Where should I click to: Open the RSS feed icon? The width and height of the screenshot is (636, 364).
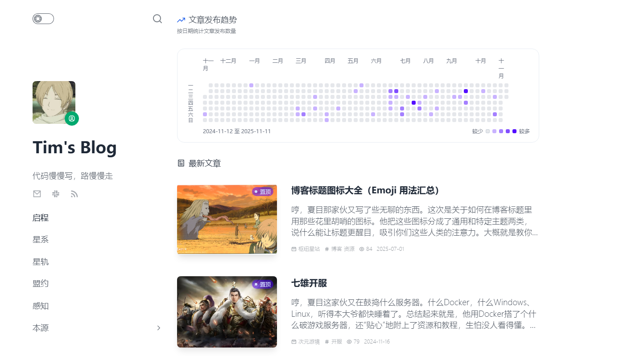point(74,194)
